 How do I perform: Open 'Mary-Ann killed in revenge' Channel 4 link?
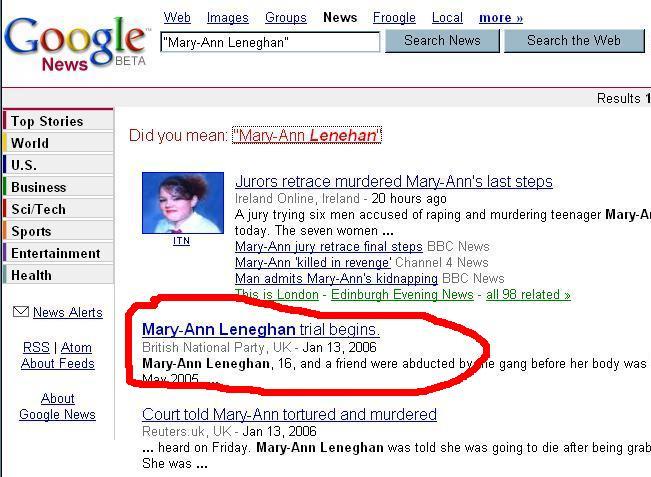313,262
